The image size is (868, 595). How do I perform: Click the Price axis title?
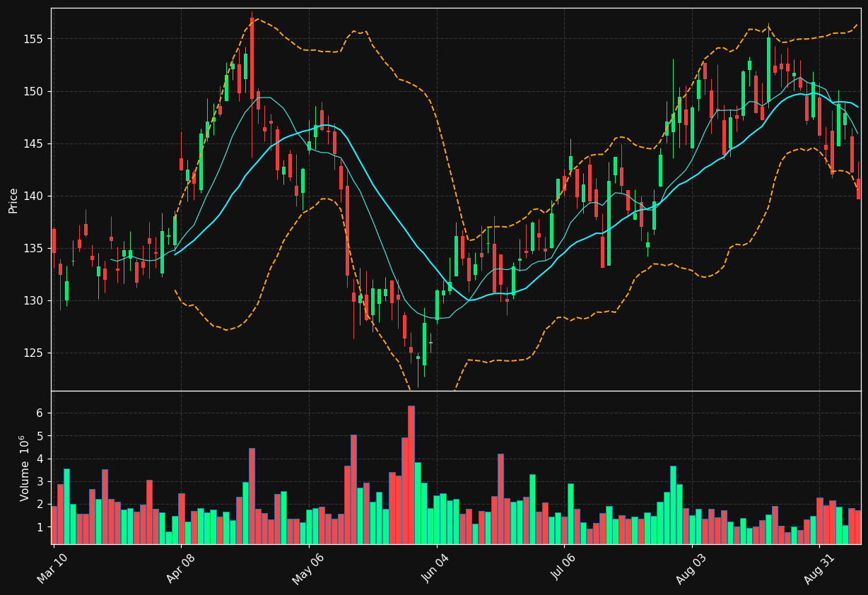pos(13,200)
